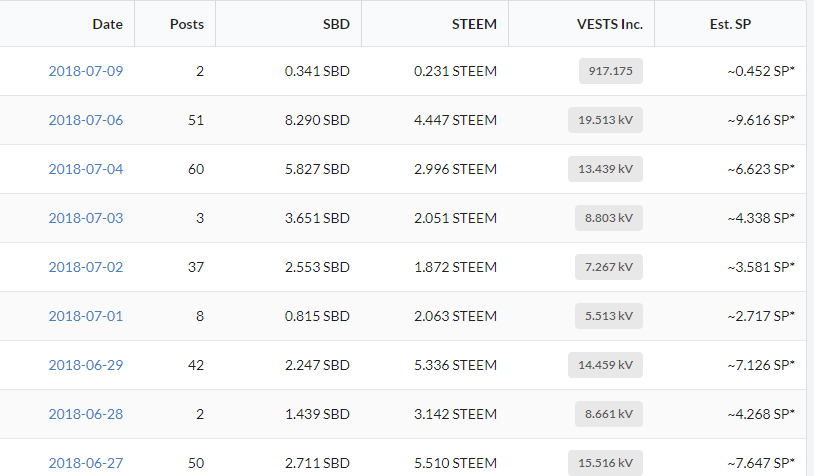
Task: Click the 917.175 VESTS badge
Action: (x=611, y=71)
